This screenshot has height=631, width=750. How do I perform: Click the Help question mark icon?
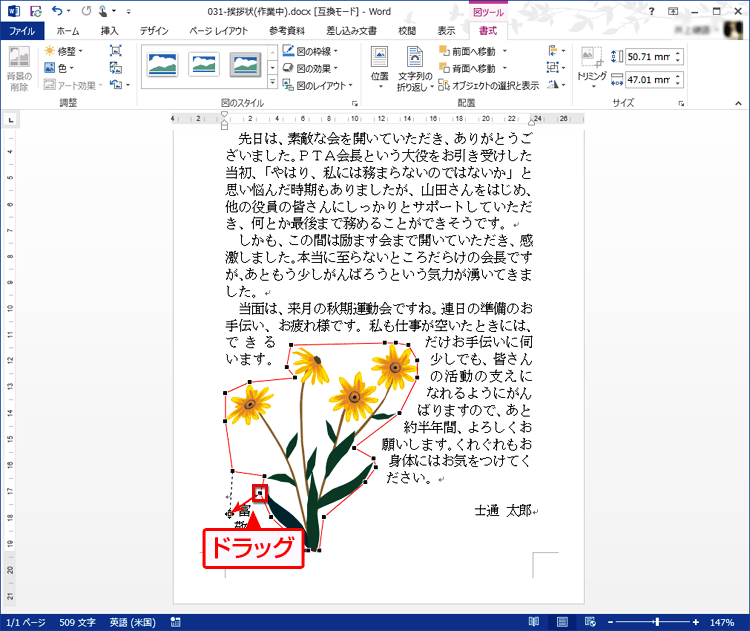651,11
